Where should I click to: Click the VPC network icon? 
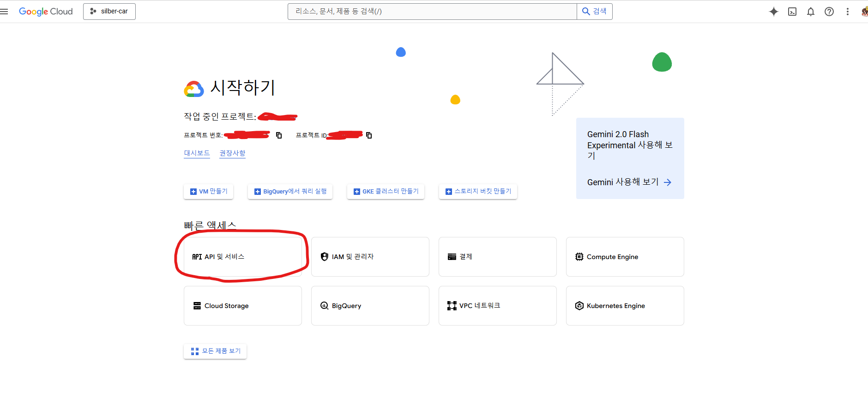[452, 306]
